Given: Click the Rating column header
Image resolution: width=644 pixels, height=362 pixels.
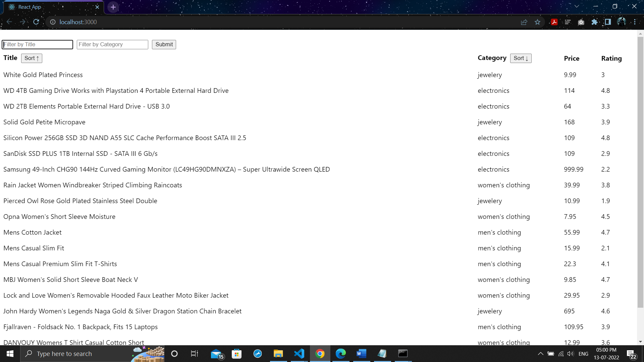Looking at the screenshot, I should click(611, 58).
